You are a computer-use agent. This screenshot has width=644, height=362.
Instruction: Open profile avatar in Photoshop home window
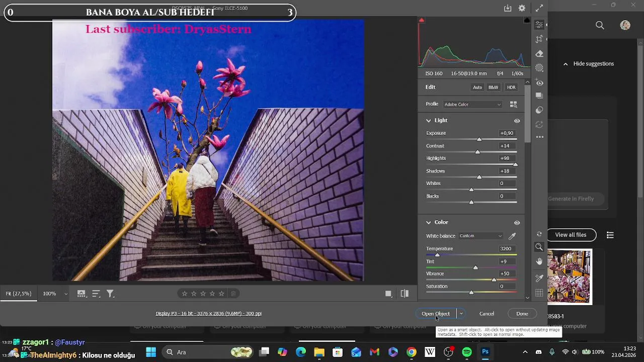pos(625,25)
